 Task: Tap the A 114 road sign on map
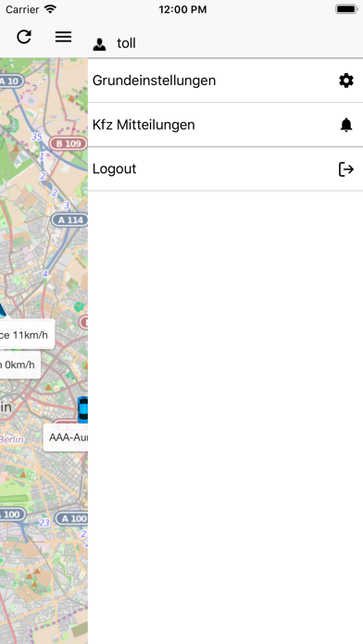tap(69, 219)
